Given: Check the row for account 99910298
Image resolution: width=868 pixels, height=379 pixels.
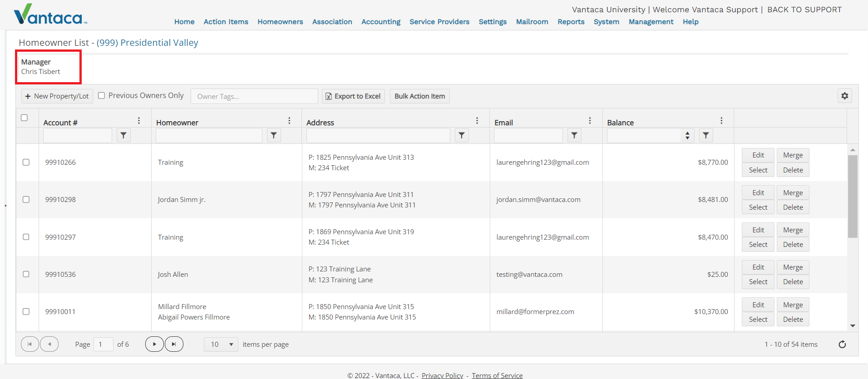Looking at the screenshot, I should [x=26, y=199].
